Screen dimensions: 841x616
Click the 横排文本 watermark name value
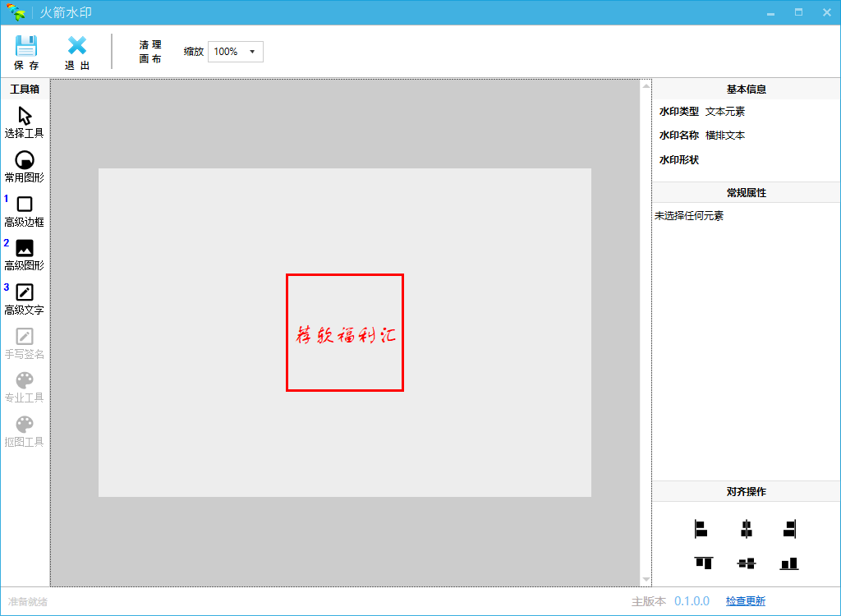[725, 136]
